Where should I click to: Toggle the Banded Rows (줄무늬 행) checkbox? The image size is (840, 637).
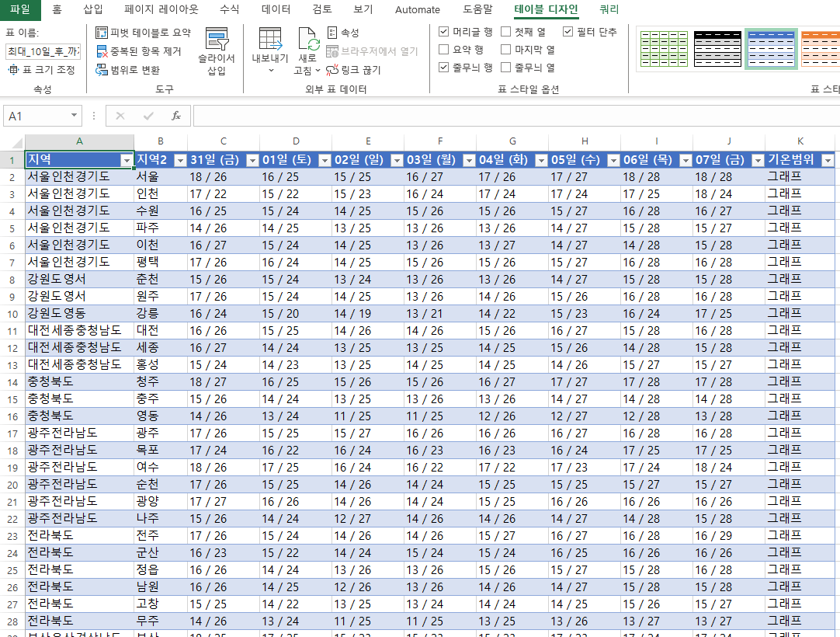(x=443, y=67)
